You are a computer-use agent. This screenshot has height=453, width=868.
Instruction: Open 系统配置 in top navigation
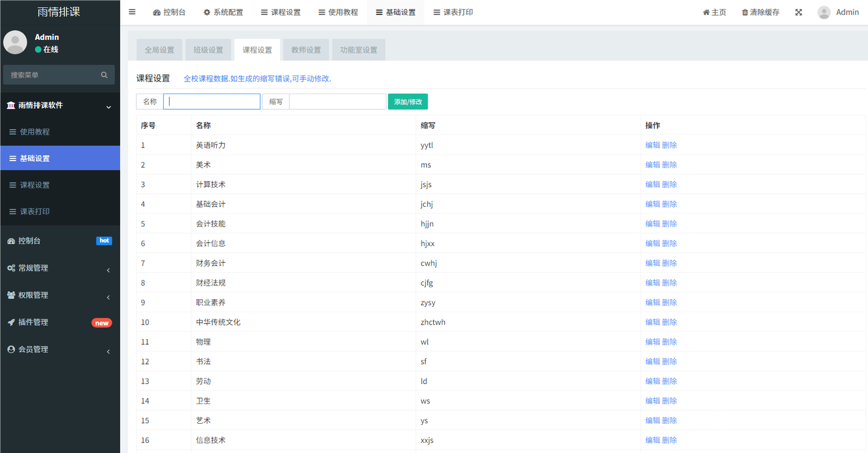point(223,13)
